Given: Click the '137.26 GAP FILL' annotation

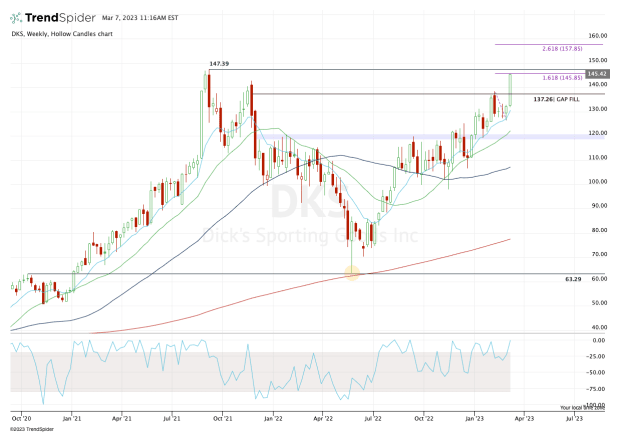Looking at the screenshot, I should coord(556,99).
